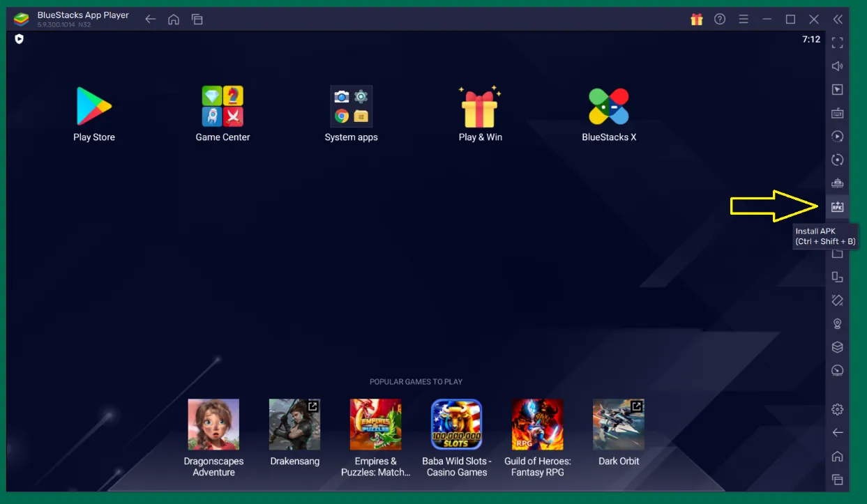Collapse the sidebar with double chevron
867x504 pixels.
(838, 20)
